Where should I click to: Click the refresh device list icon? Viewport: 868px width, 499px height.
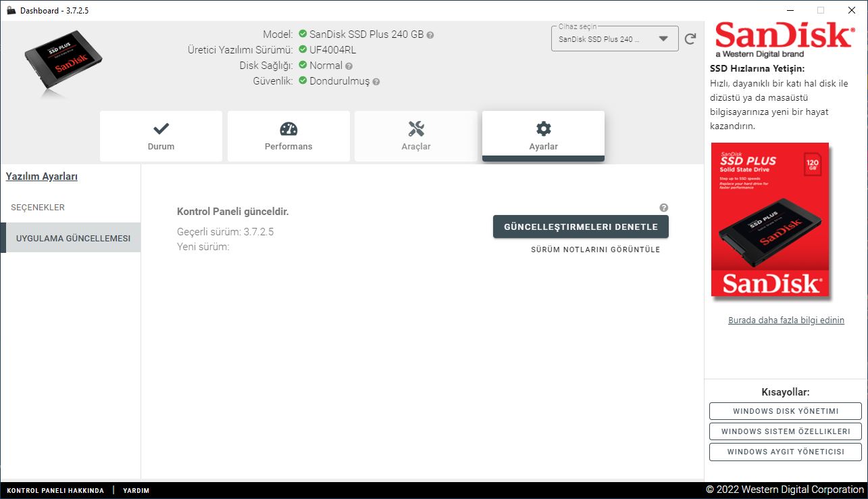tap(690, 39)
